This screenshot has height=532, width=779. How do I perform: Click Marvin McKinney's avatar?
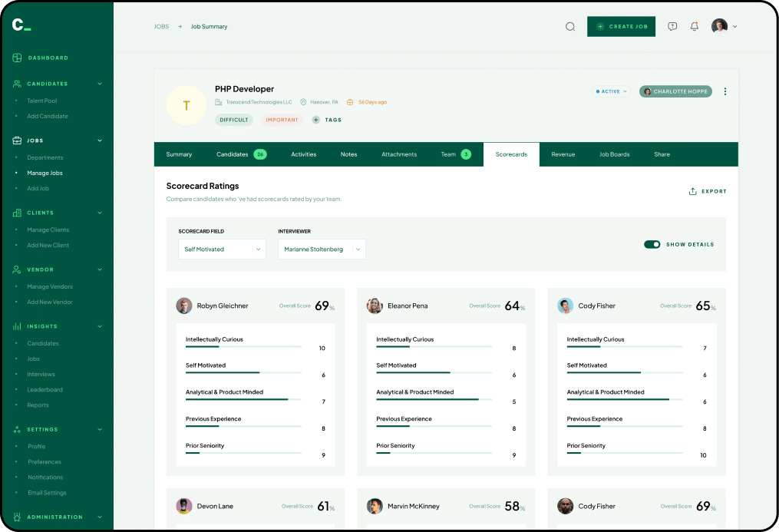(x=375, y=506)
